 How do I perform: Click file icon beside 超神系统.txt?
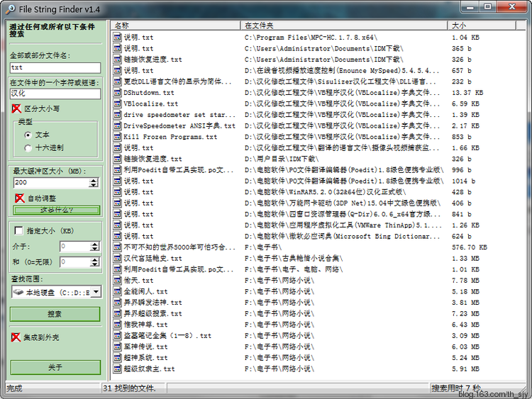pyautogui.click(x=117, y=358)
